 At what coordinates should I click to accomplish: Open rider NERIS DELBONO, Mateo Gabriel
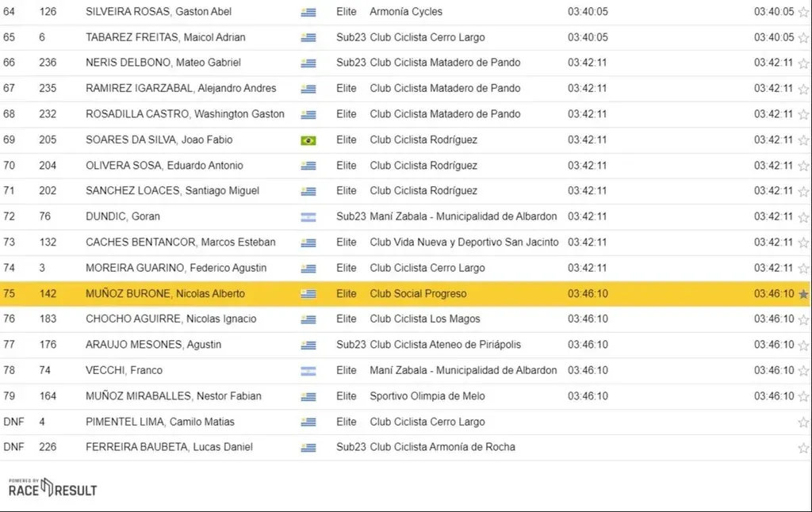163,63
